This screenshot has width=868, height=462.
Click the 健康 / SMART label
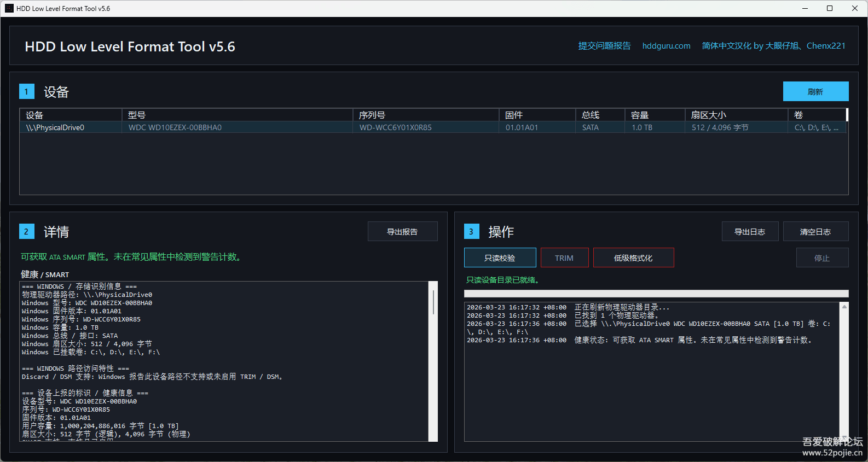(45, 274)
